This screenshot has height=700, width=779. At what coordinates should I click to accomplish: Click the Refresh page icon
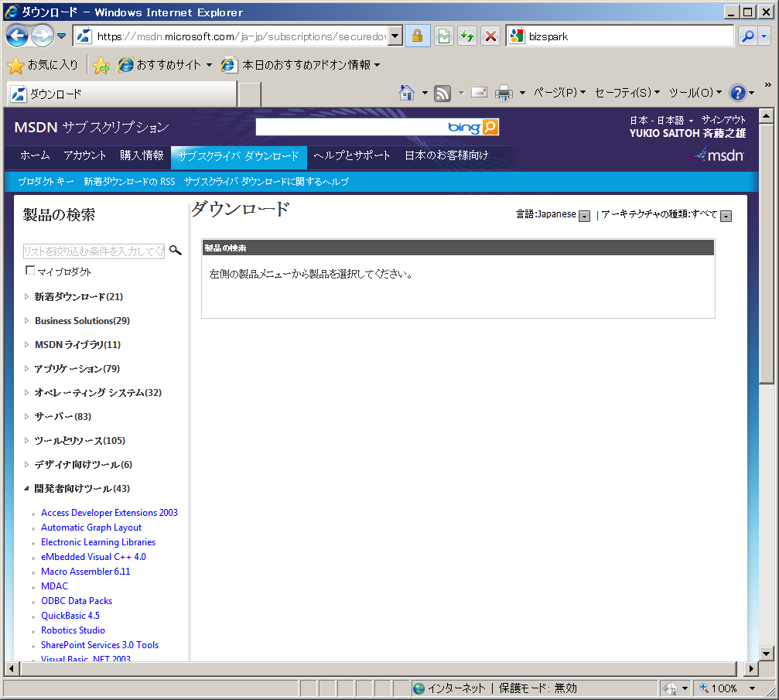pyautogui.click(x=466, y=36)
